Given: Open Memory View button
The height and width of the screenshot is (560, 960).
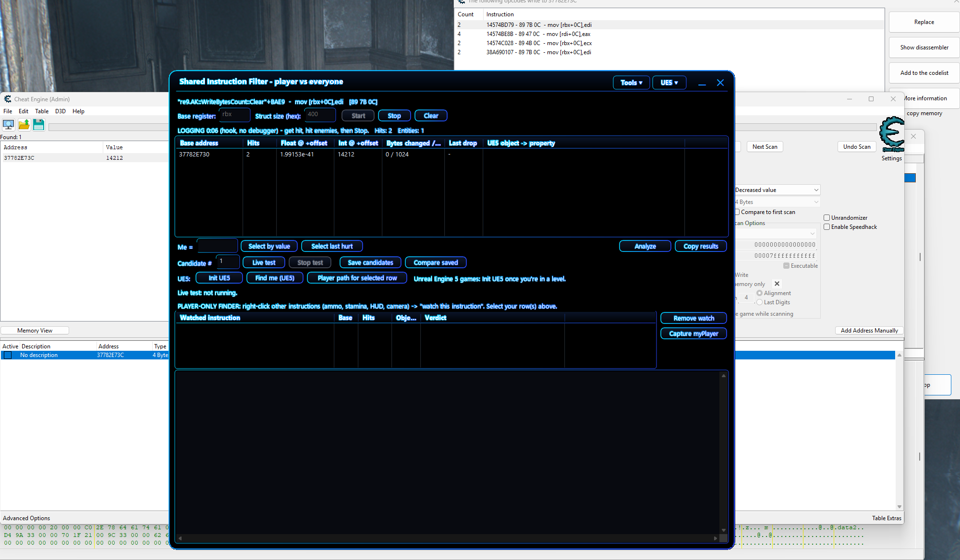Looking at the screenshot, I should coord(35,331).
